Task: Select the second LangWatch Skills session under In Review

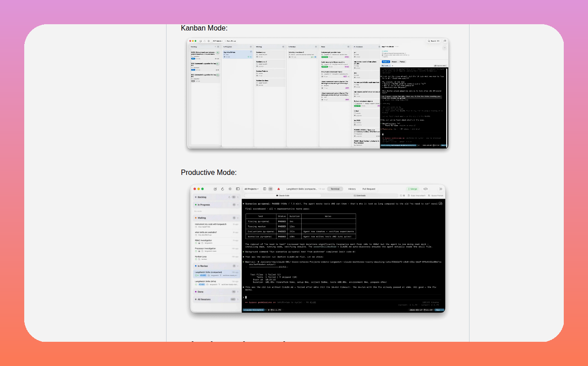Action: [x=216, y=283]
